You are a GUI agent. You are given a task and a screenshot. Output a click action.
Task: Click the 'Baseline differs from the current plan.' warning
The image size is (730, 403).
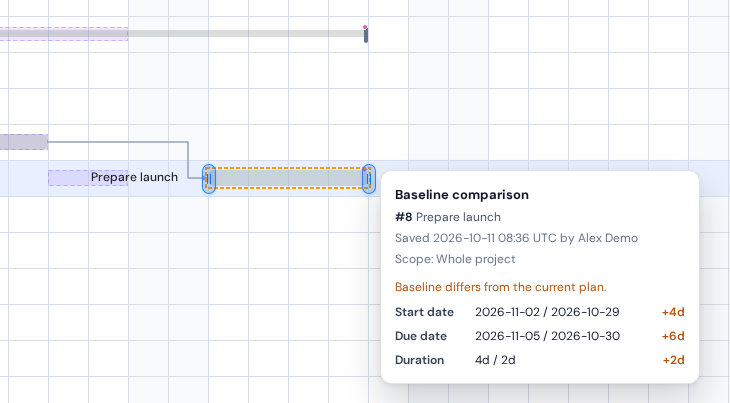[500, 287]
